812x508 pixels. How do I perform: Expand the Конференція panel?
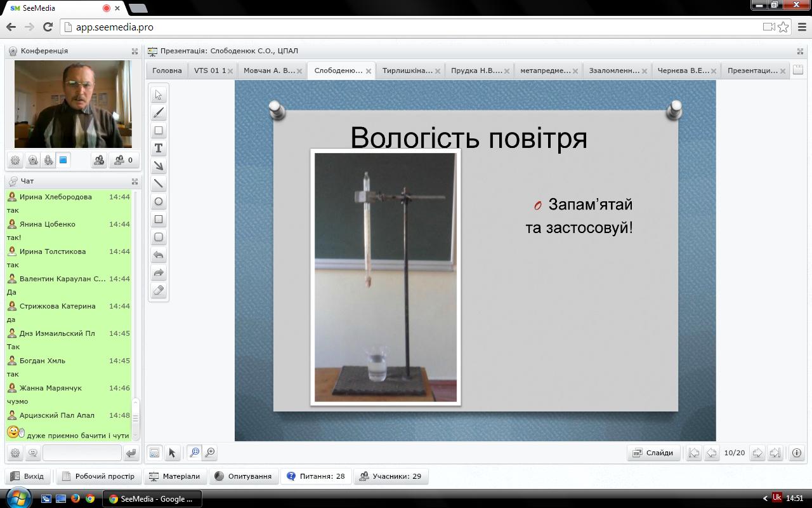[134, 51]
